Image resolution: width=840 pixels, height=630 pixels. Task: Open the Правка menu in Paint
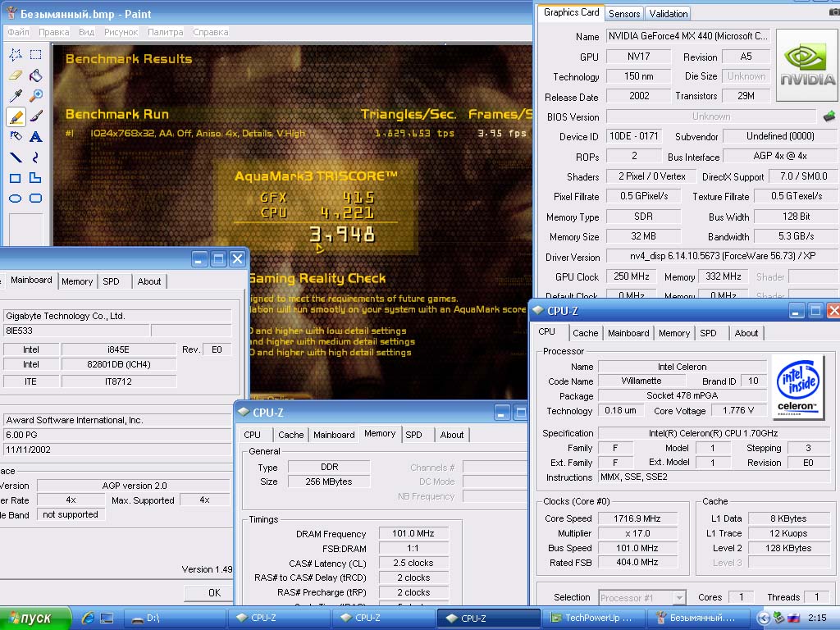point(53,32)
